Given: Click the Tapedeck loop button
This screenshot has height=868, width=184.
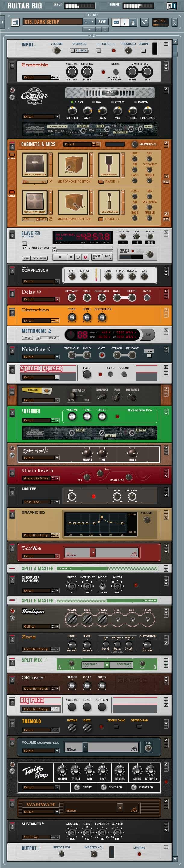Looking at the screenshot, I should point(78,257).
